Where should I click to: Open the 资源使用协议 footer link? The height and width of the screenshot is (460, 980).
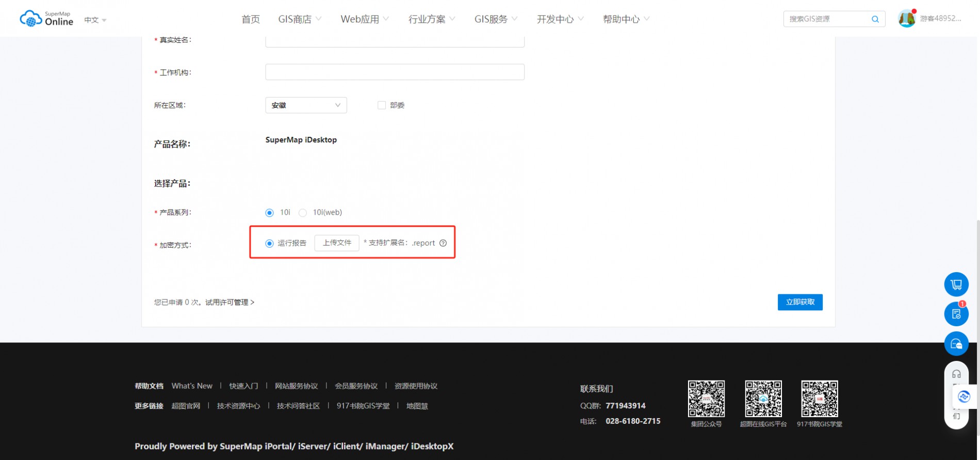416,386
